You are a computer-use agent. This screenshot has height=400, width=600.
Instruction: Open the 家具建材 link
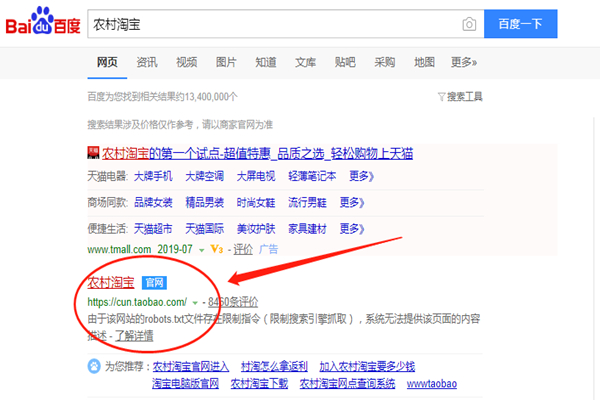click(307, 229)
